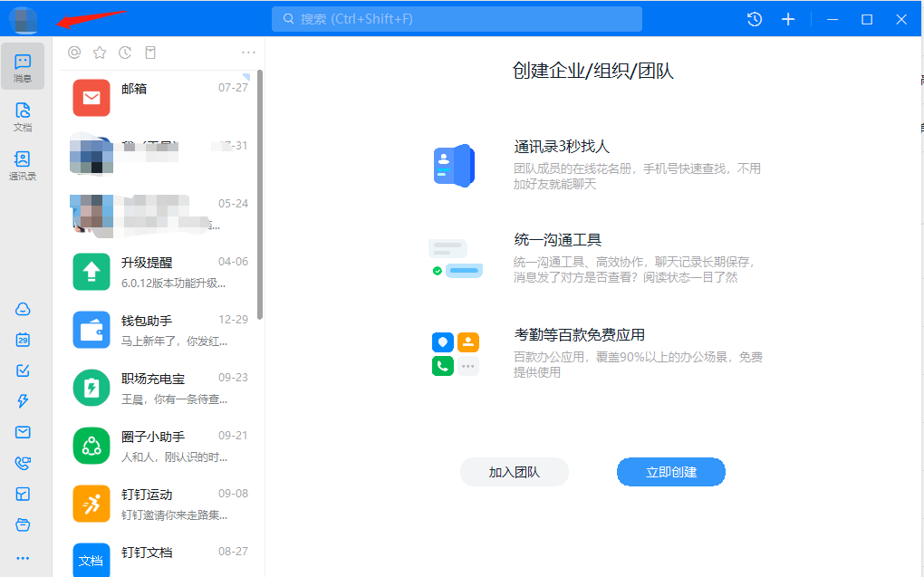Open history clock icon beside search bar
Screen dimensions: 924x577
point(755,19)
